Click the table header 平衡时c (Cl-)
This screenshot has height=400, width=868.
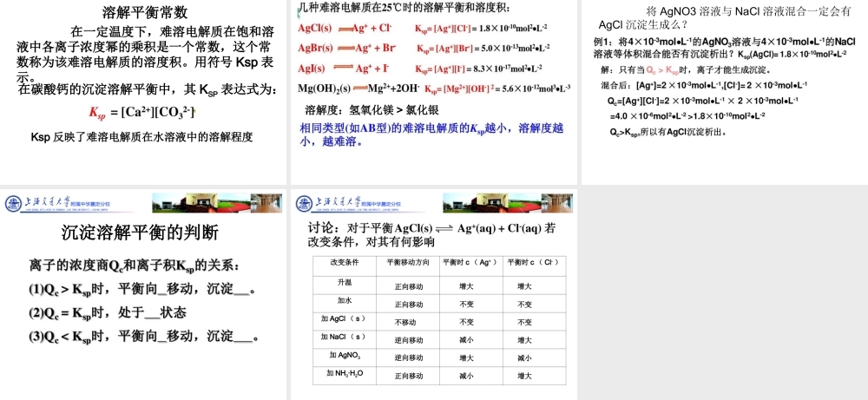534,262
